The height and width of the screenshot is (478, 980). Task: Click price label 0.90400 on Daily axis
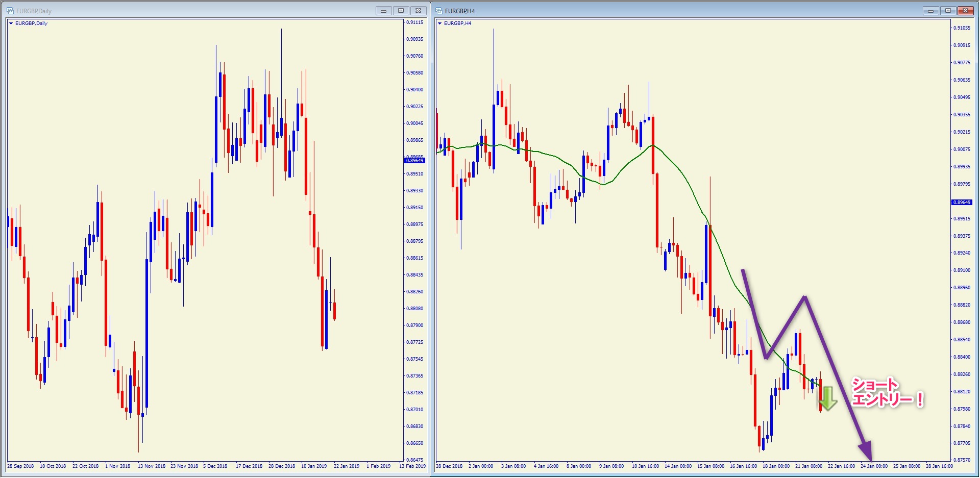(414, 90)
